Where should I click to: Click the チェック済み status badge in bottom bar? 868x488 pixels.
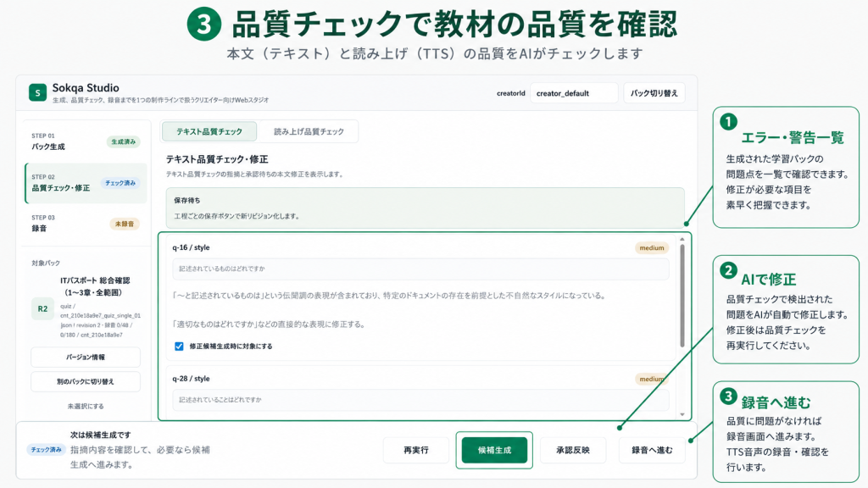(x=46, y=450)
